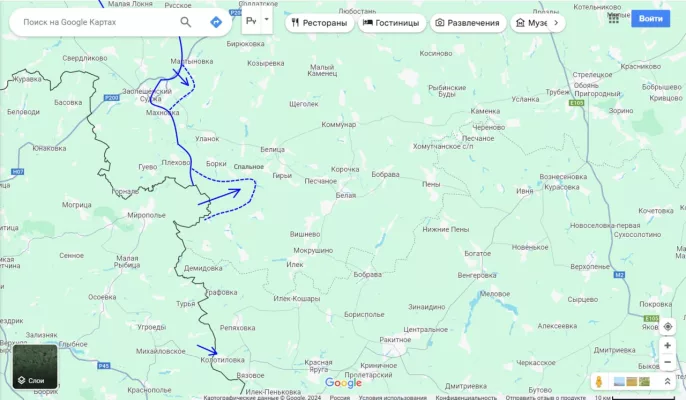The height and width of the screenshot is (400, 686).
Task: Show more category chips with right arrow
Action: point(556,23)
